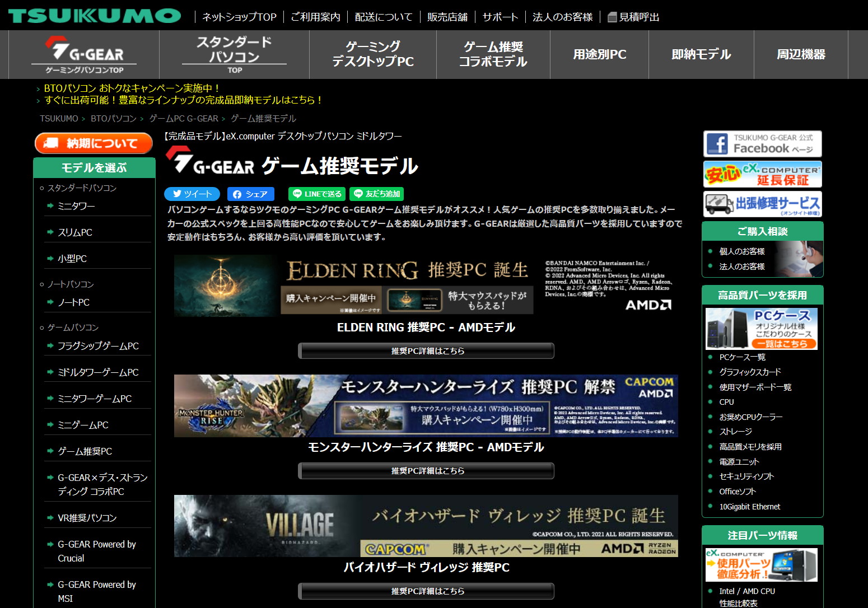Open 法人のお客様 in top bar
The image size is (868, 608).
click(562, 17)
